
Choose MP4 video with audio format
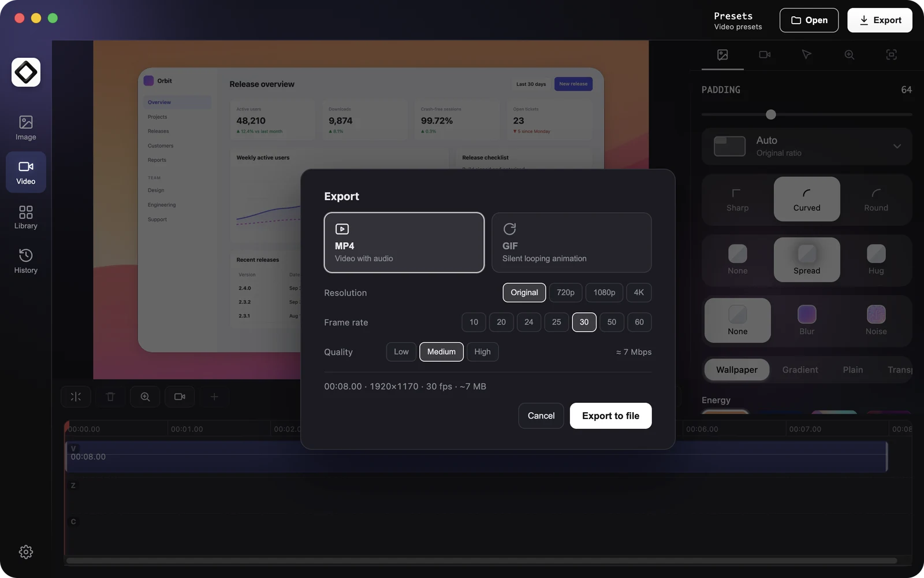point(404,243)
